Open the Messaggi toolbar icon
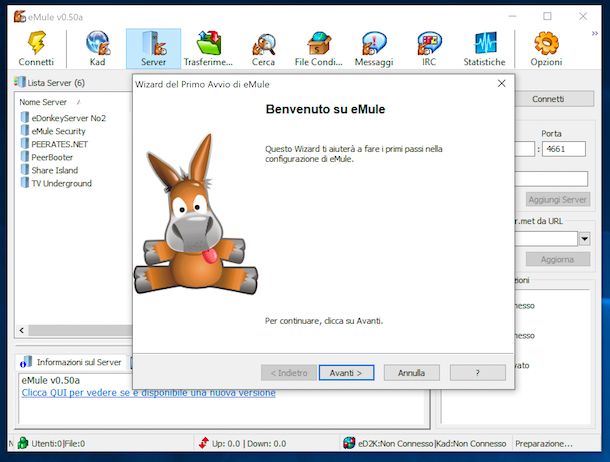 click(373, 43)
